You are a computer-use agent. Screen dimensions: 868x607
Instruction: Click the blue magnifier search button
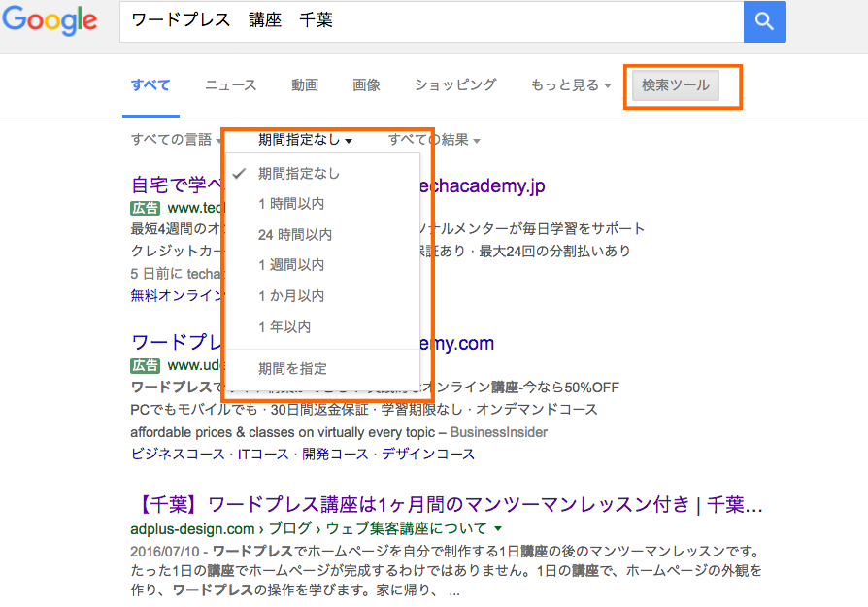point(764,21)
